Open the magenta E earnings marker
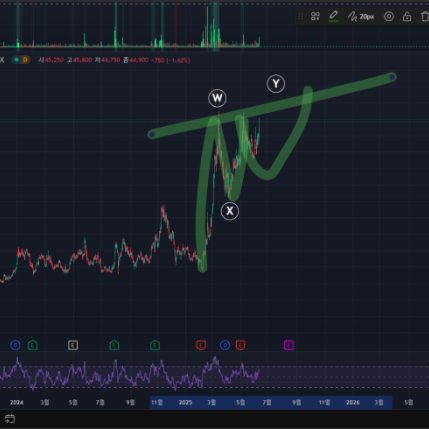Image resolution: width=429 pixels, height=429 pixels. 289,345
